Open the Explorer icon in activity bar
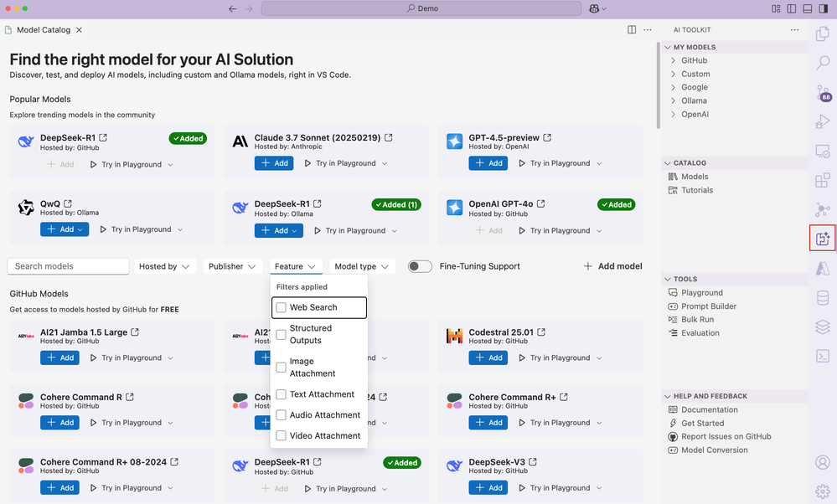Image resolution: width=837 pixels, height=504 pixels. click(x=823, y=33)
